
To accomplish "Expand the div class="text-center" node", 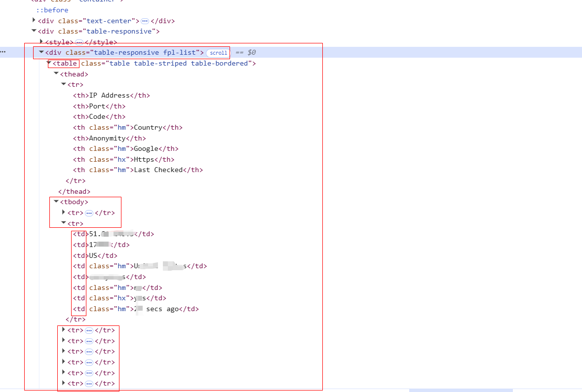I will coord(34,20).
